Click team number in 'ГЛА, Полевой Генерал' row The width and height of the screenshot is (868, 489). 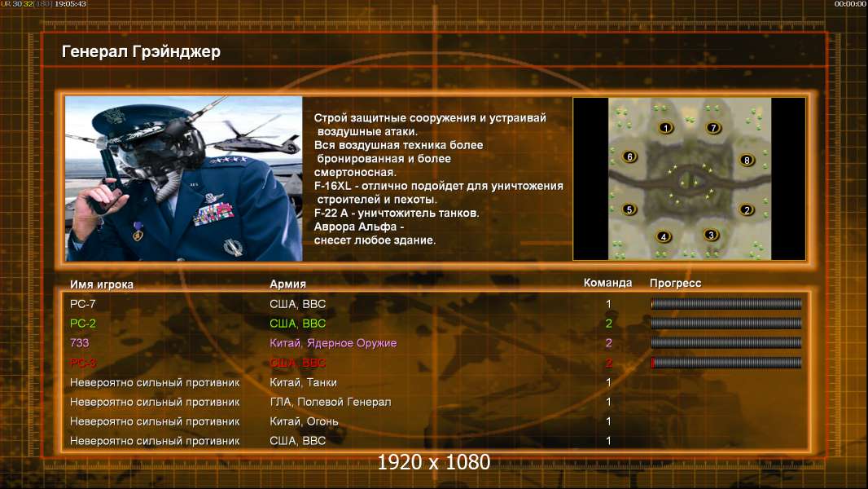[x=608, y=402]
